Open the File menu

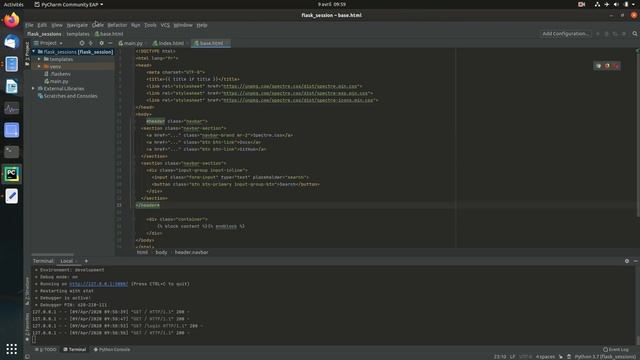coord(29,25)
